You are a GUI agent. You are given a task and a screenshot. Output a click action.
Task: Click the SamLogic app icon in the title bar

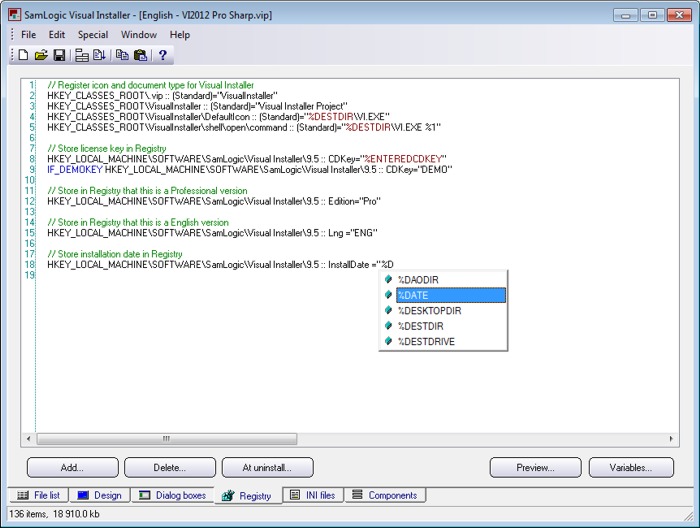15,15
